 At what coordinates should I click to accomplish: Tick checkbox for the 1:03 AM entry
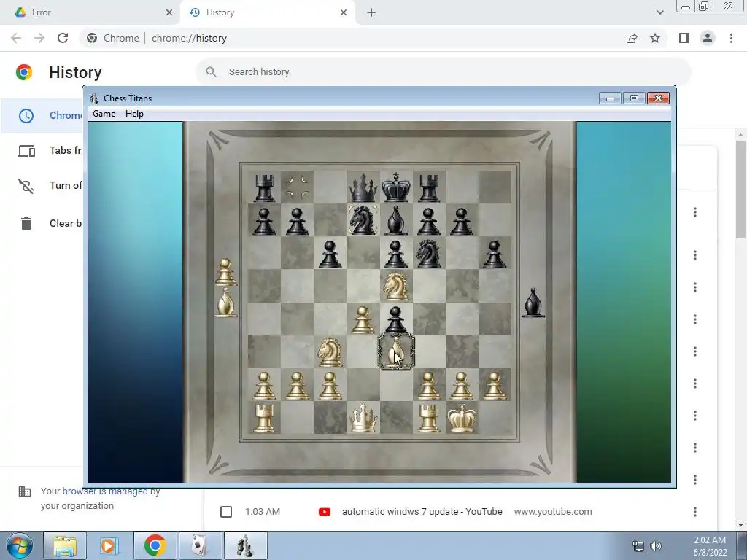pos(226,512)
